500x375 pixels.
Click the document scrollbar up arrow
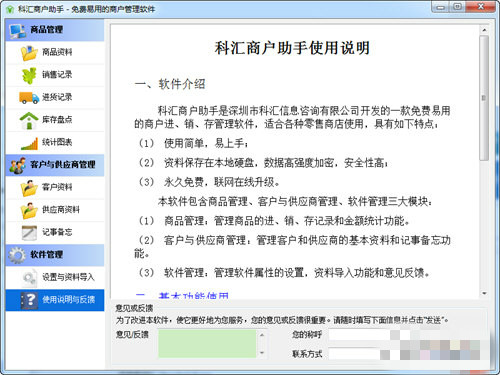[484, 30]
